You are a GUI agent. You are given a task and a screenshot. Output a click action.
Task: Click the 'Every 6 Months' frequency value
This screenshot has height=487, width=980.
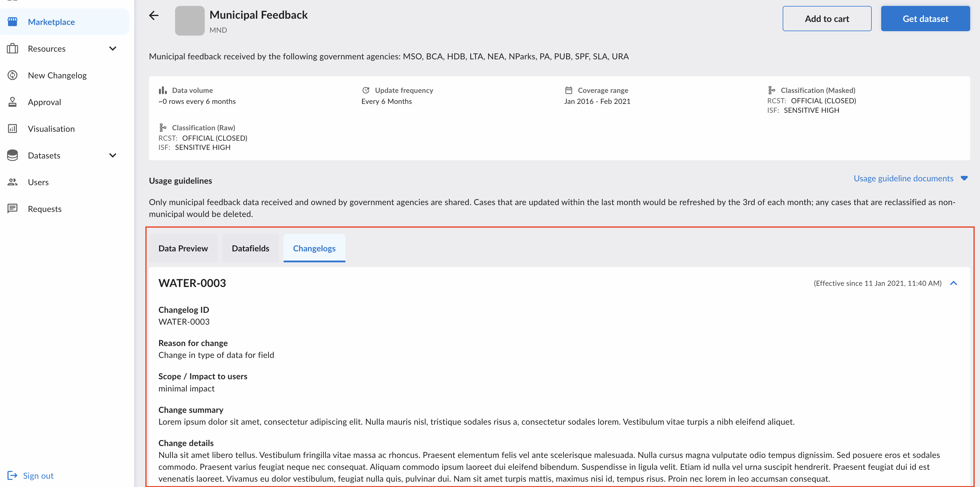(x=387, y=101)
